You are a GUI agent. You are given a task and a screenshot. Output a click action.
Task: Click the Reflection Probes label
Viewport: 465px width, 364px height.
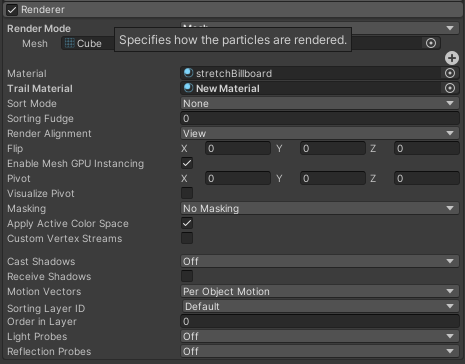click(49, 351)
